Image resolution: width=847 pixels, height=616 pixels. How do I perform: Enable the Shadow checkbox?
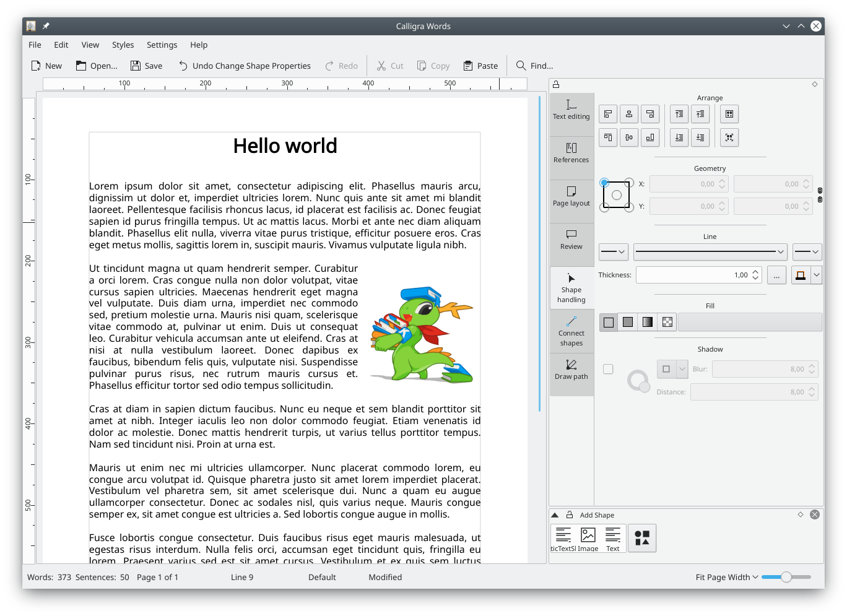608,369
